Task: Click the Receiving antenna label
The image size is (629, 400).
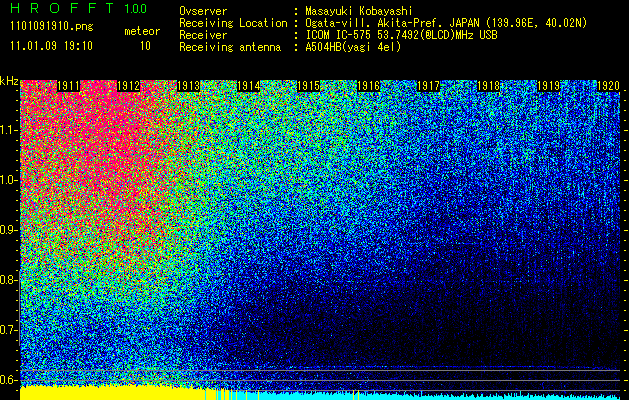Action: (230, 47)
